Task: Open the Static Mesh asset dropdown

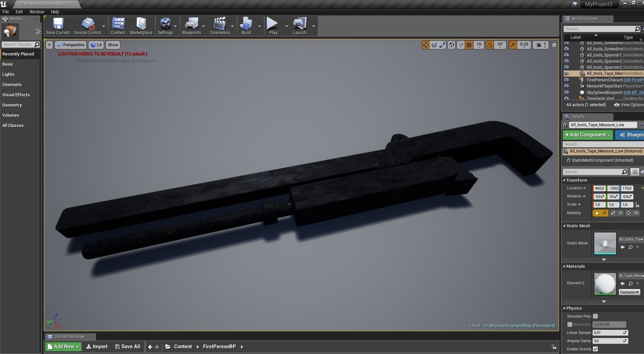Action: (631, 239)
